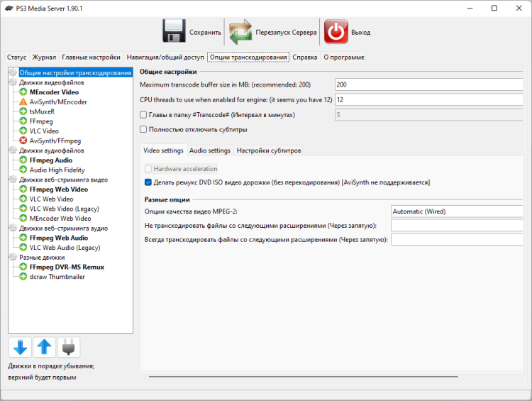Open the Настройки субтитров sub-tab
532x401 pixels.
click(x=269, y=150)
